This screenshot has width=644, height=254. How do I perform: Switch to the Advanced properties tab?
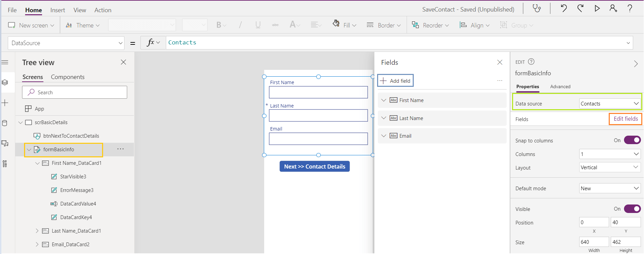(560, 86)
